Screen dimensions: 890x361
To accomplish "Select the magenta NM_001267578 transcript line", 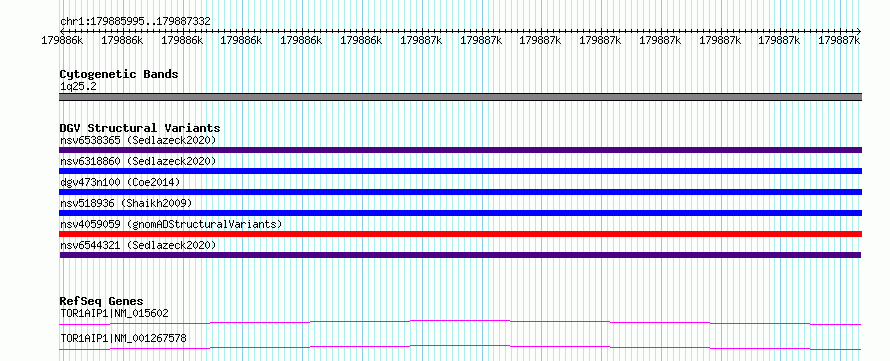I will (x=460, y=347).
